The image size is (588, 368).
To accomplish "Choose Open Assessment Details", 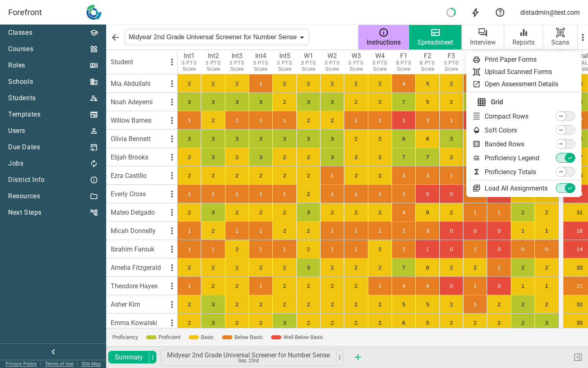I will [x=523, y=84].
